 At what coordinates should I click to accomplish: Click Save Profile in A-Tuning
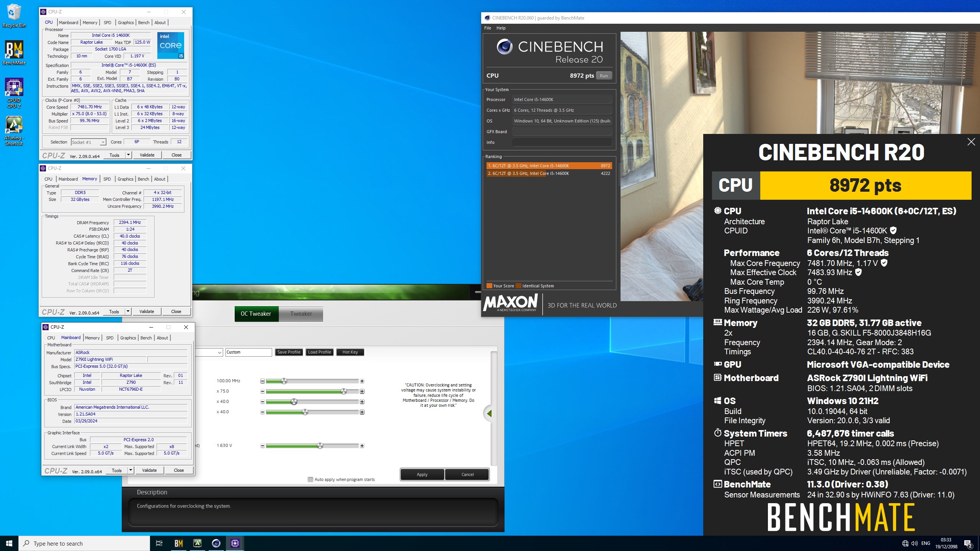point(289,352)
